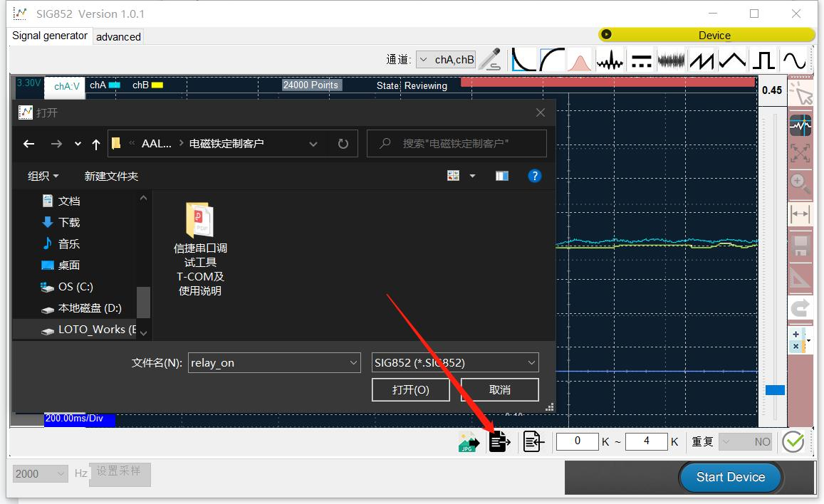824x504 pixels.
Task: Click the relay_on file name field
Action: (274, 363)
